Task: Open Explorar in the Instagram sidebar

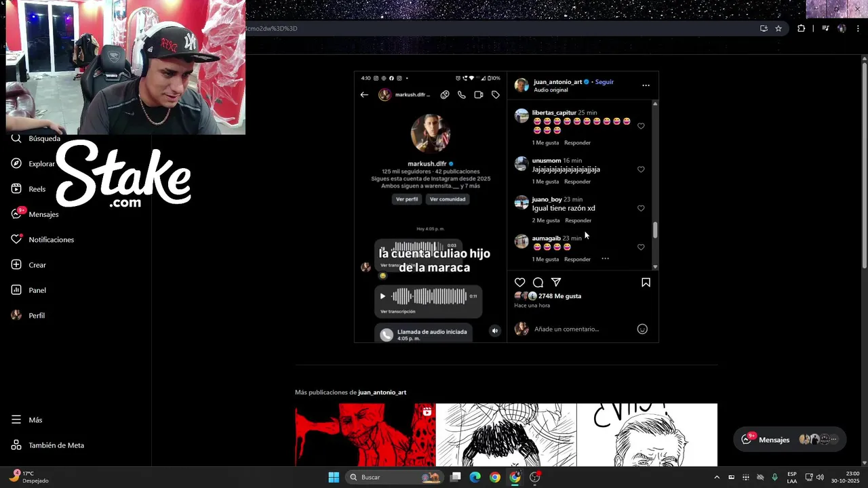Action: pos(33,163)
